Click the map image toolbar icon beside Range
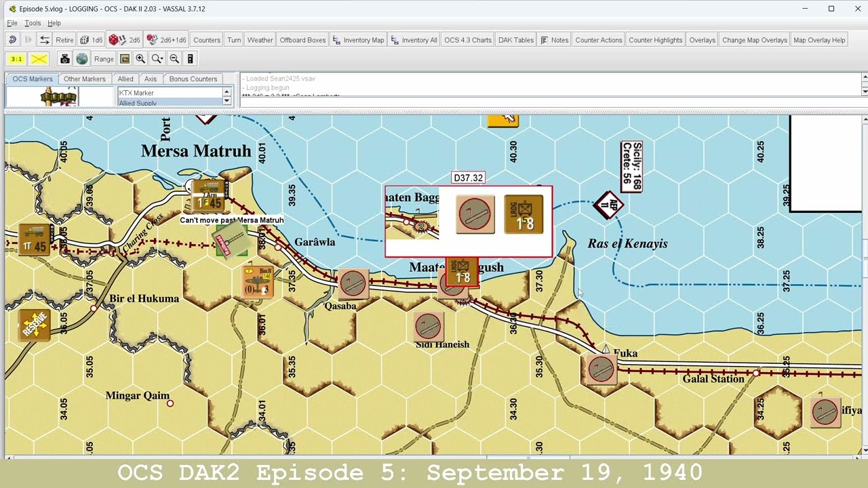 (x=125, y=59)
